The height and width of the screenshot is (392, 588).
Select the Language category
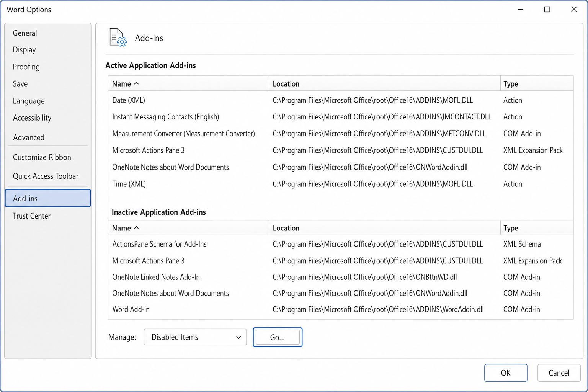pyautogui.click(x=29, y=101)
